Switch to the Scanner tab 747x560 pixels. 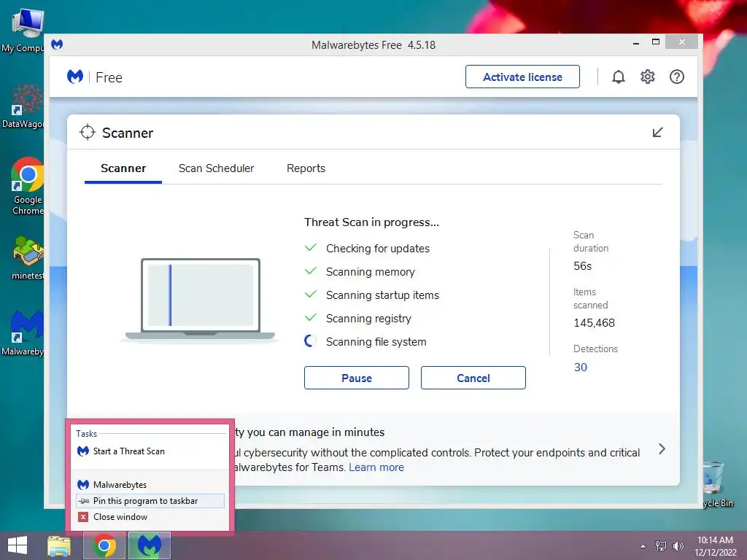(123, 168)
